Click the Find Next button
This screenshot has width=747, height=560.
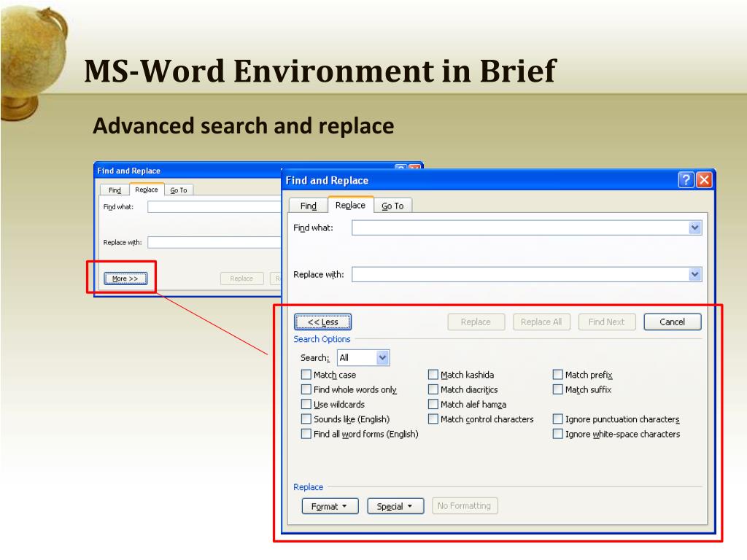click(x=607, y=322)
